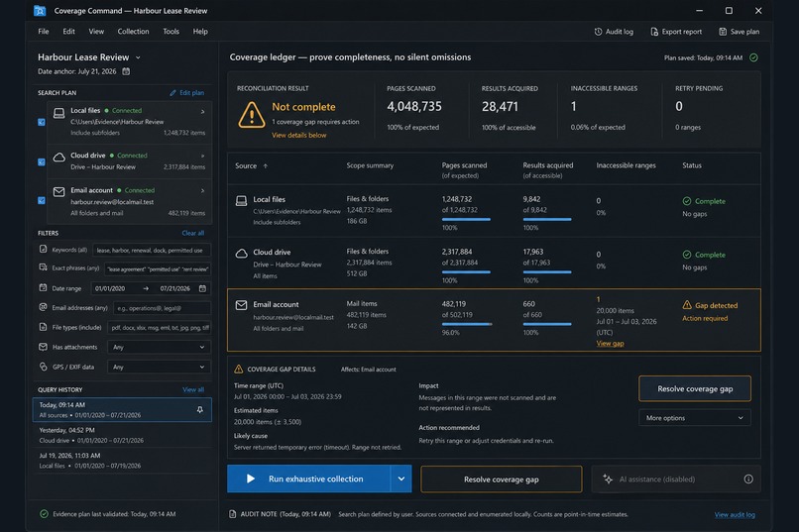Click the Email account envelope icon in ledger
This screenshot has height=532, width=799.
tap(241, 305)
